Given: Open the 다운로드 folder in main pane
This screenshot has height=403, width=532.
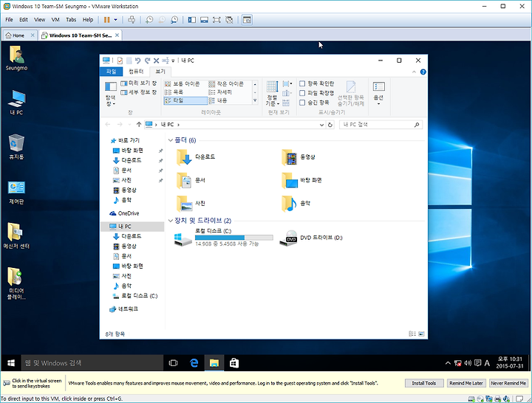Looking at the screenshot, I should point(196,157).
